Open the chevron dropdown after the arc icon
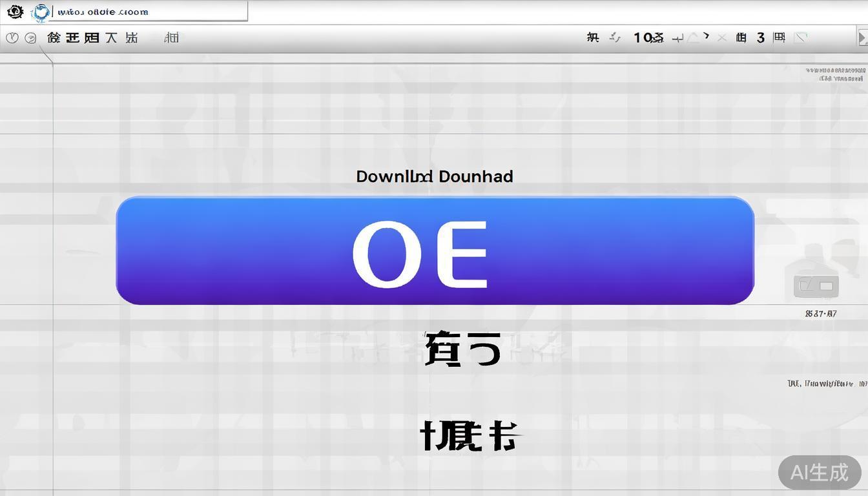The height and width of the screenshot is (496, 868). 705,36
